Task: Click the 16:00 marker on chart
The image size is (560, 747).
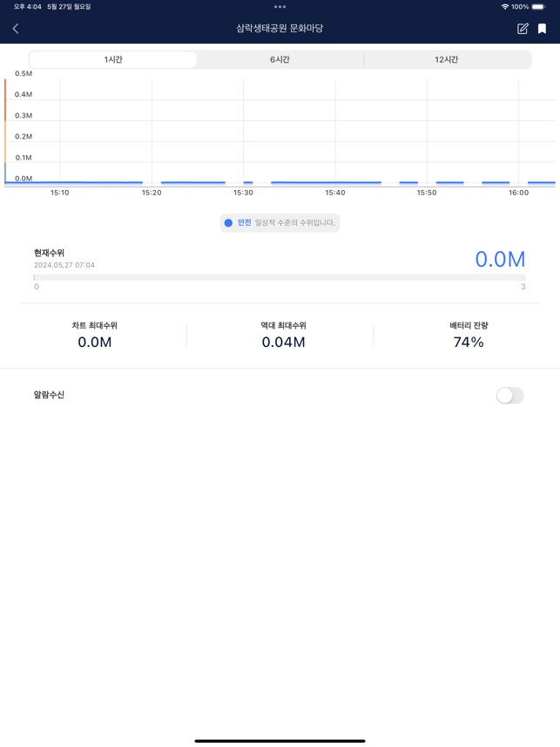Action: tap(518, 193)
